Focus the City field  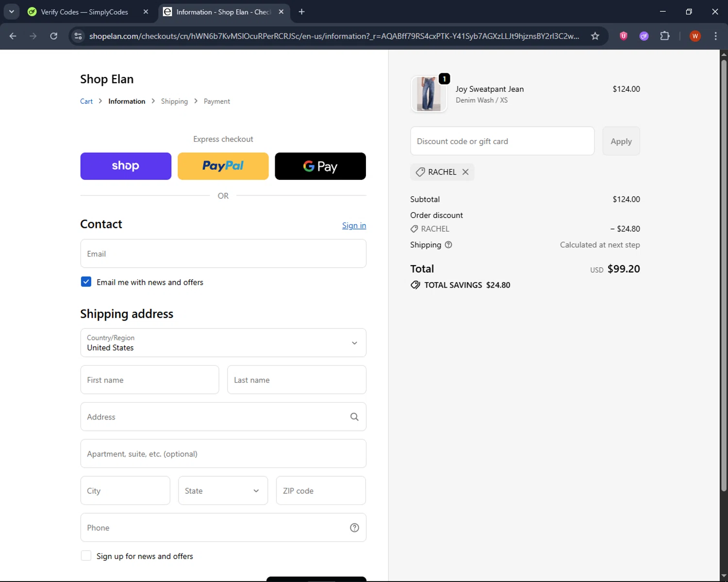[125, 490]
